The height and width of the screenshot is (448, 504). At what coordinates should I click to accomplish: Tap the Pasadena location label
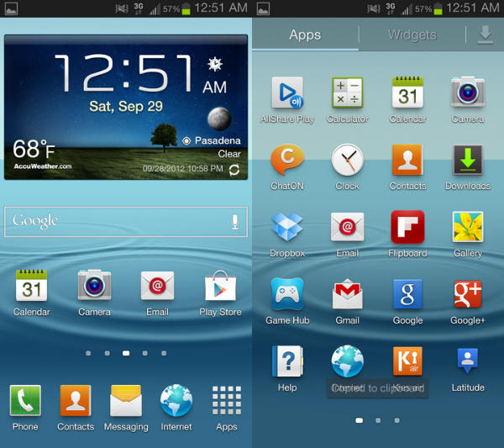pyautogui.click(x=218, y=140)
